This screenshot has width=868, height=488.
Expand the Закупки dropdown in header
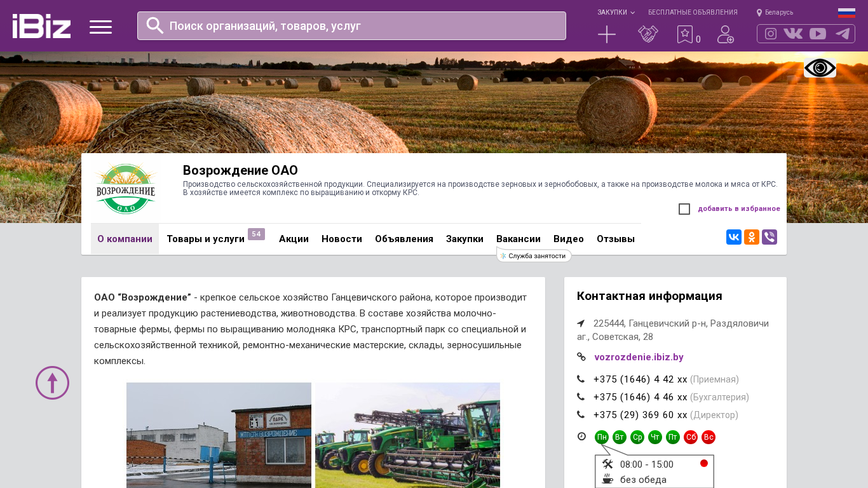point(616,13)
